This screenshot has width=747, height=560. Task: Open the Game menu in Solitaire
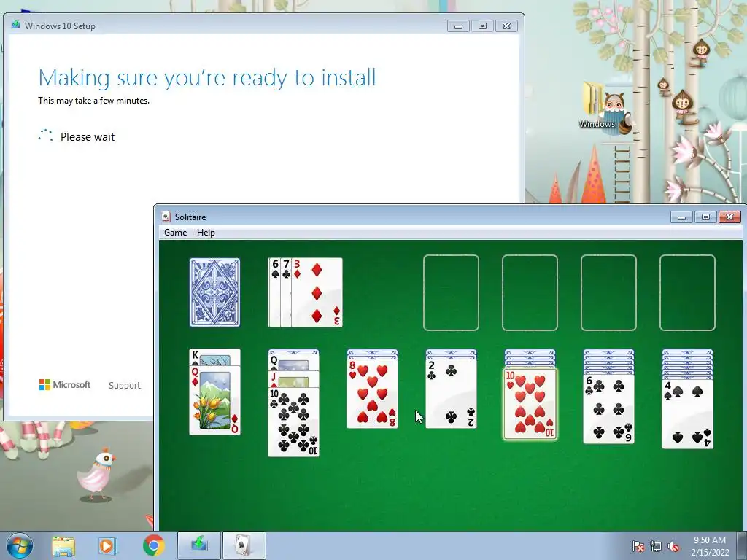pyautogui.click(x=175, y=233)
